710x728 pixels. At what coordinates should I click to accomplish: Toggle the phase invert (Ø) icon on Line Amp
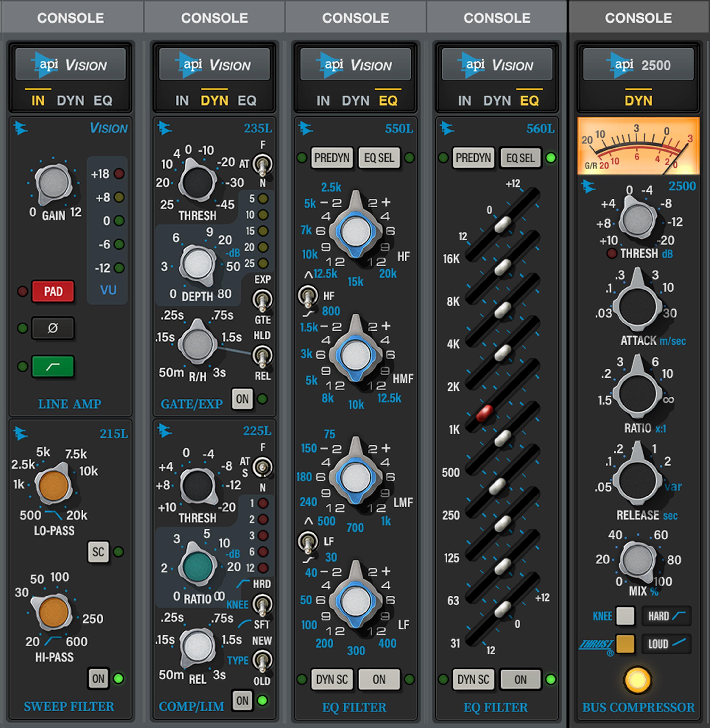[53, 329]
